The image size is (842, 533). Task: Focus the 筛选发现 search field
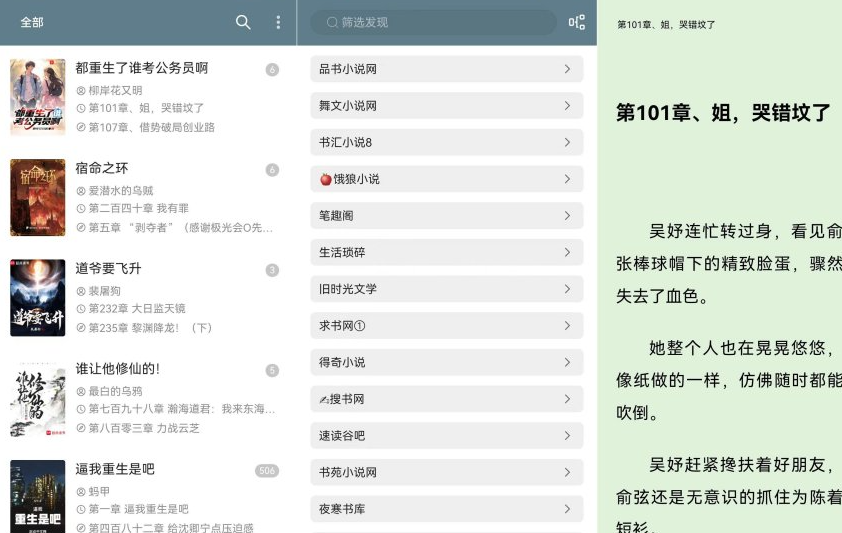point(433,22)
